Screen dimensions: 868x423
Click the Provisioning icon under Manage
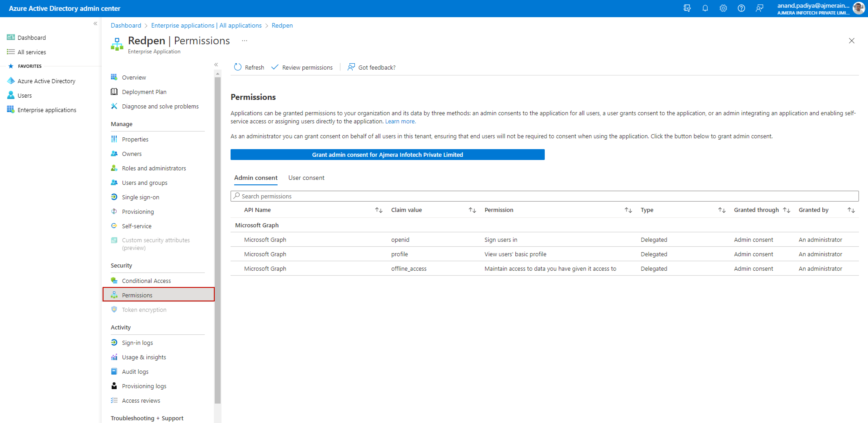click(x=114, y=211)
